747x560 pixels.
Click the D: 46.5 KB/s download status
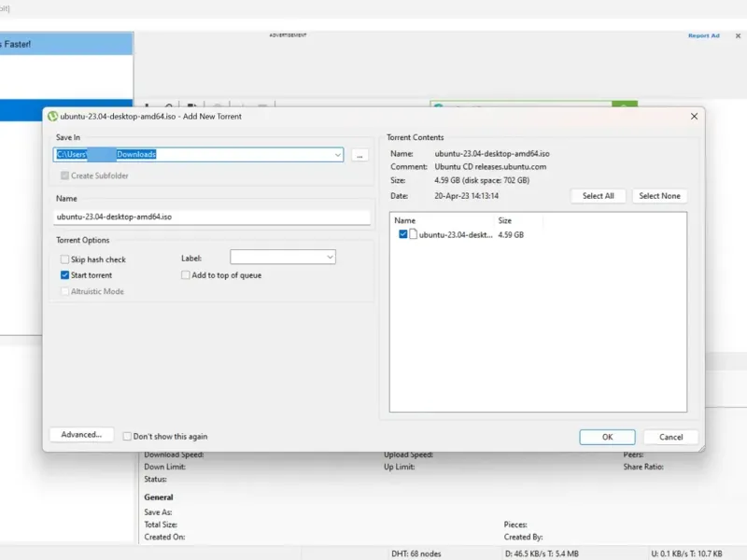click(x=542, y=553)
